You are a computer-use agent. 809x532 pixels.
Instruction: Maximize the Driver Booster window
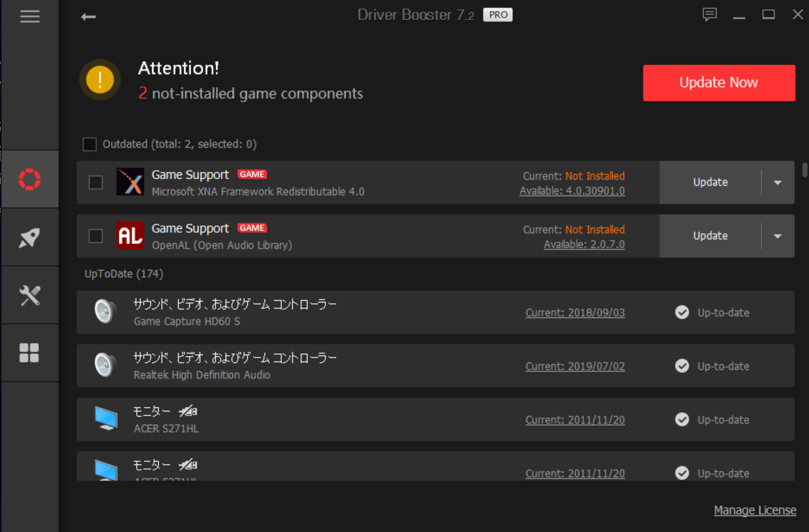click(x=769, y=14)
